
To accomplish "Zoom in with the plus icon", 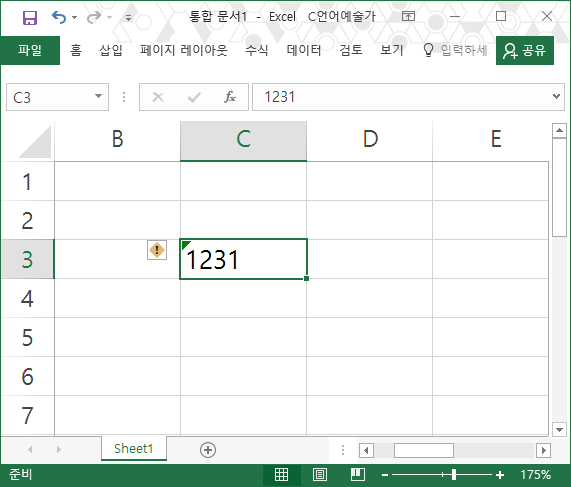I will click(500, 475).
